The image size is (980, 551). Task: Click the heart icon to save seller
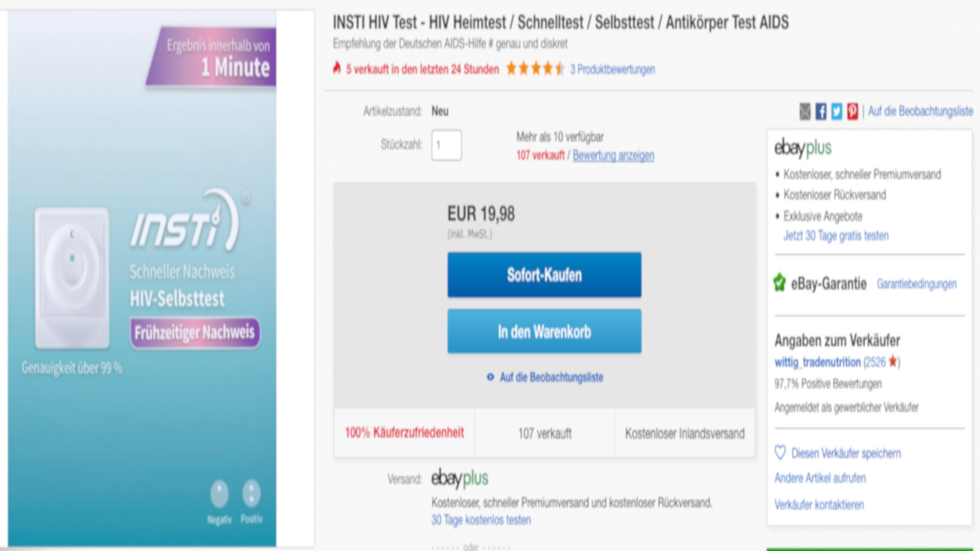click(780, 453)
